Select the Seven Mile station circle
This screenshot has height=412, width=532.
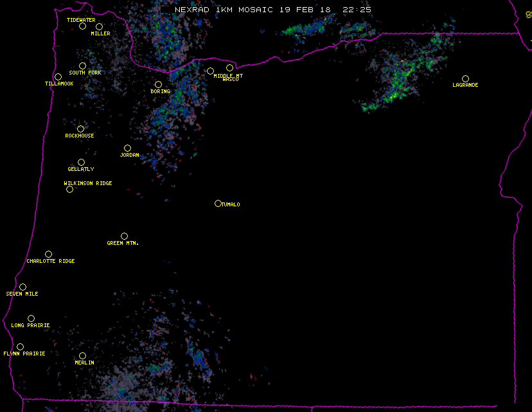pyautogui.click(x=22, y=287)
